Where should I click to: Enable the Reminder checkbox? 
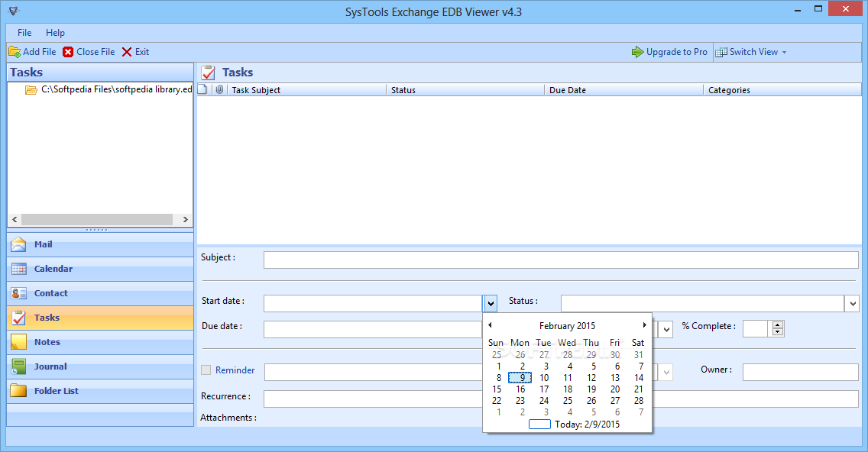tap(206, 370)
